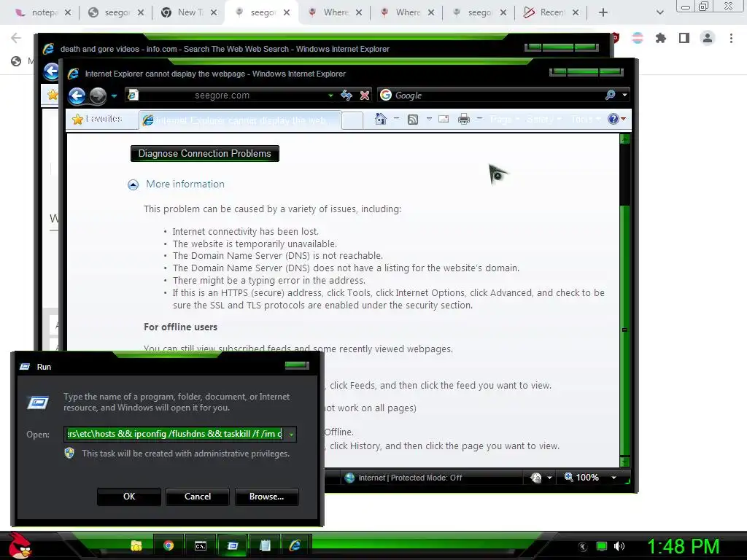Viewport: 747px width, 560px height.
Task: Open the Chrome three-dot menu
Action: coord(731,38)
